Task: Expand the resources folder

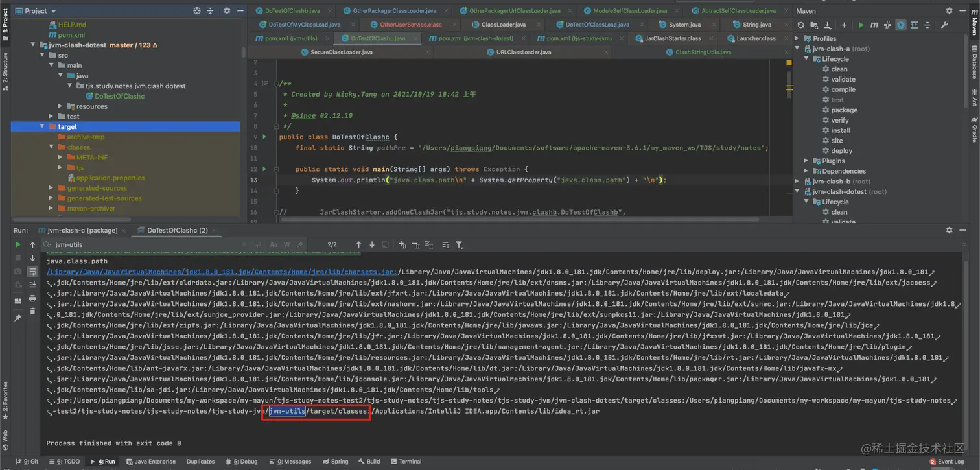Action: 60,106
